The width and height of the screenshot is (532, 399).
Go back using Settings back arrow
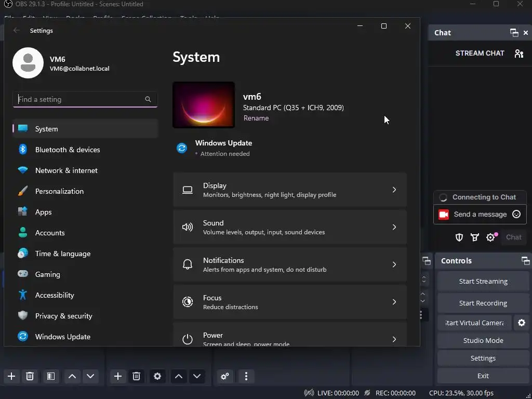(16, 31)
